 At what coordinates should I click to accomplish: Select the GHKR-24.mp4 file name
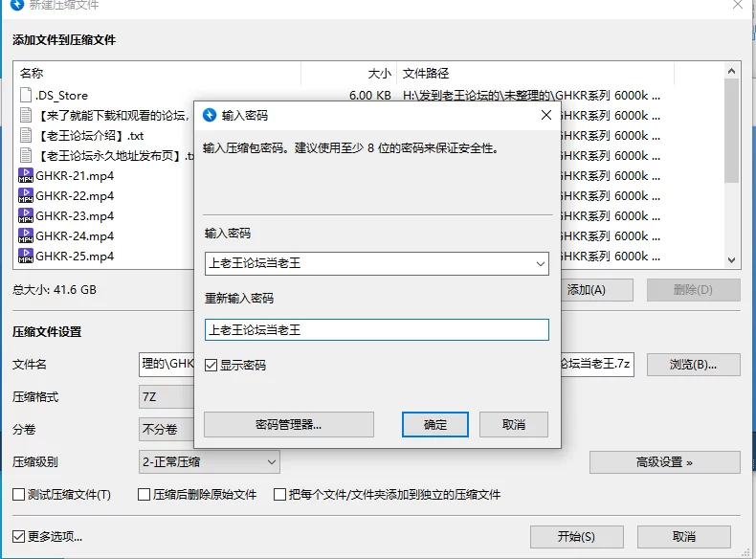(75, 235)
